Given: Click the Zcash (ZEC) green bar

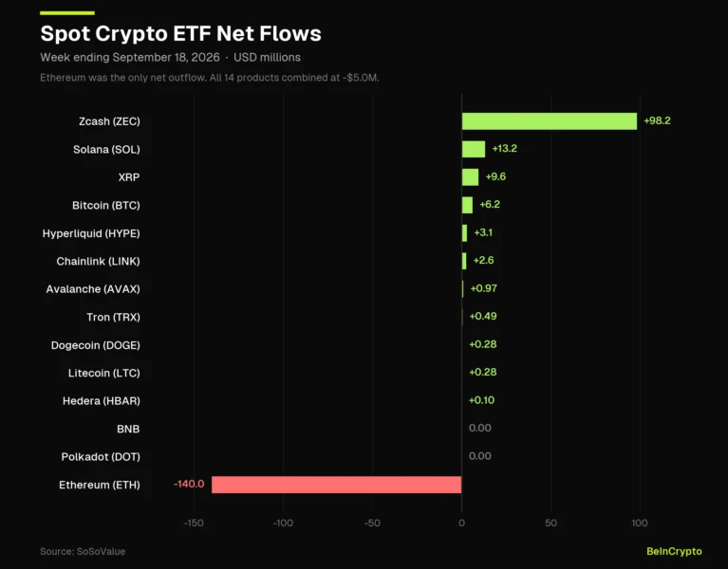Looking at the screenshot, I should tap(550, 121).
